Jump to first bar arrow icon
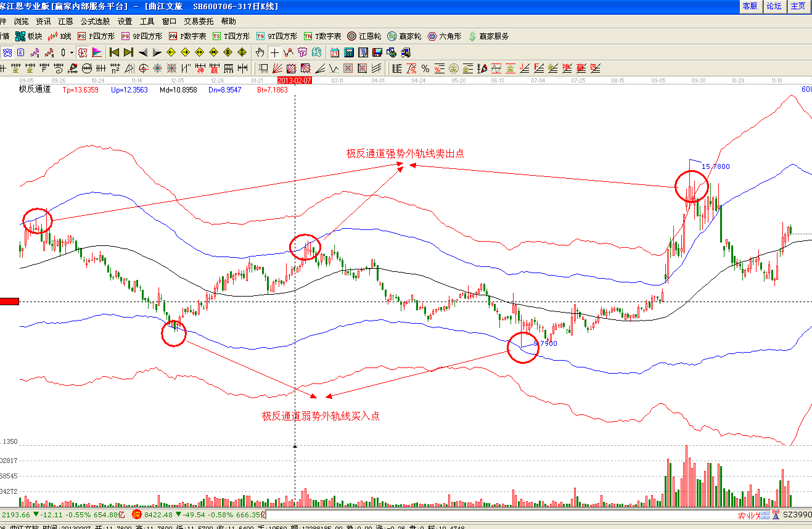Image resolution: width=812 pixels, height=529 pixels. click(x=114, y=52)
